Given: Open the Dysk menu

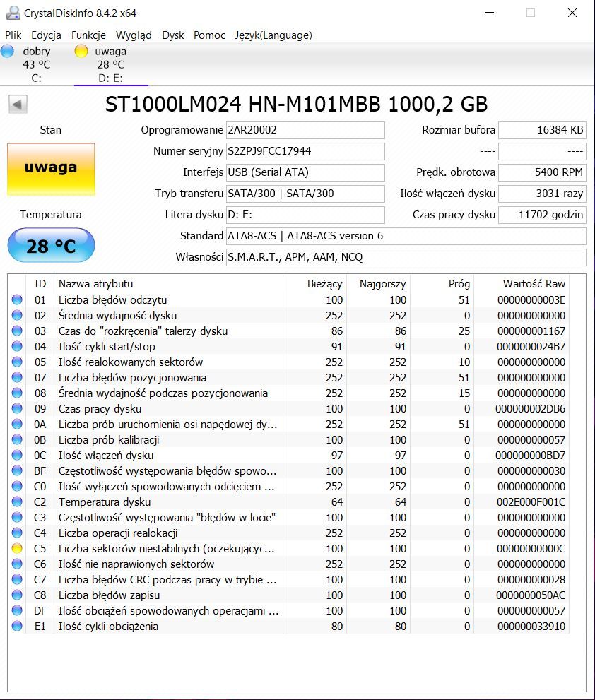Looking at the screenshot, I should 173,35.
